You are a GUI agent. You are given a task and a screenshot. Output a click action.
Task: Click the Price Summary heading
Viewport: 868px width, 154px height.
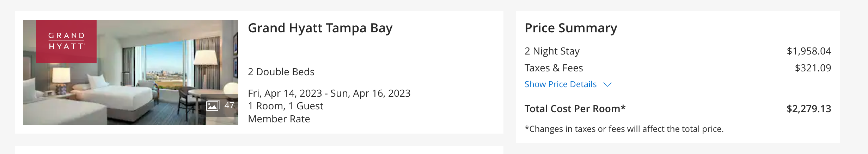tap(570, 28)
